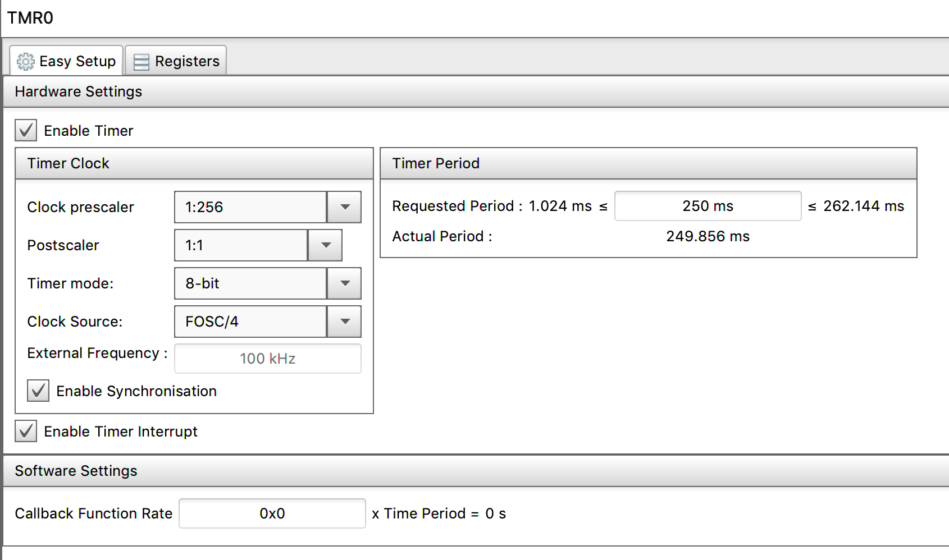Disable the Enable Timer Interrupt checkbox
The width and height of the screenshot is (949, 560).
click(26, 431)
